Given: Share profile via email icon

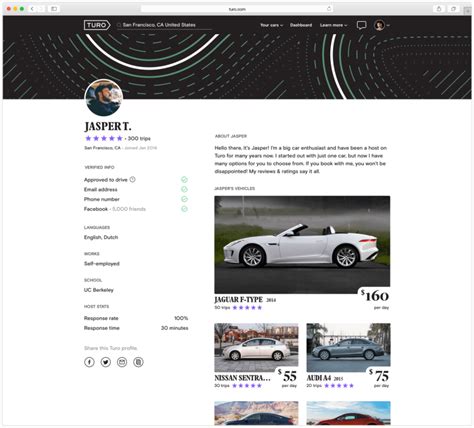Looking at the screenshot, I should pos(122,362).
